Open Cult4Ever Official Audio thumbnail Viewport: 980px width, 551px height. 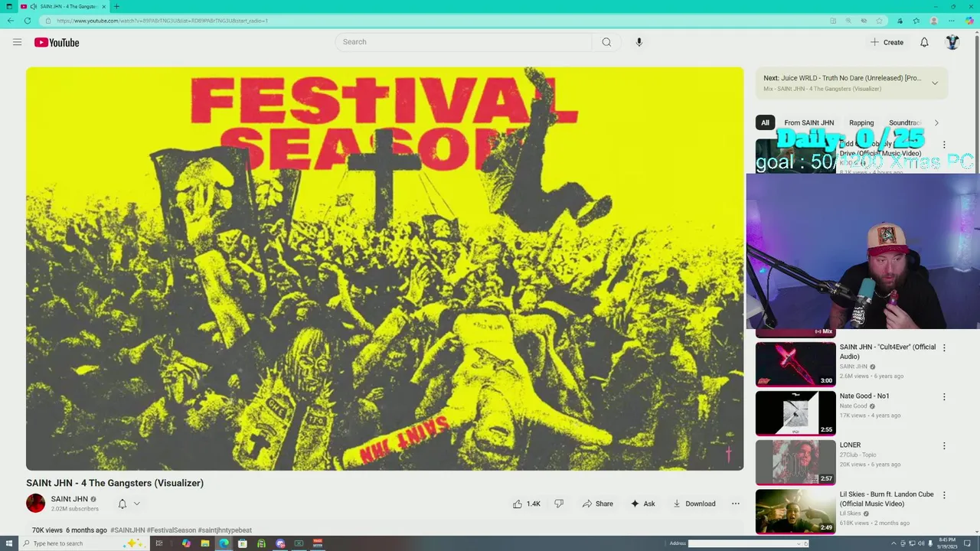[795, 364]
